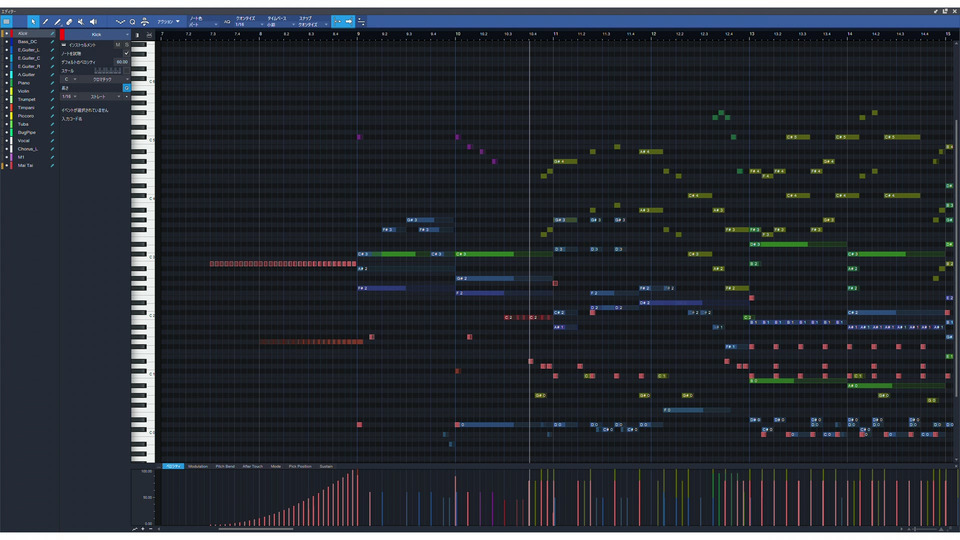
Task: Click the edit pencil icon for Bass_DC
Action: [52, 42]
